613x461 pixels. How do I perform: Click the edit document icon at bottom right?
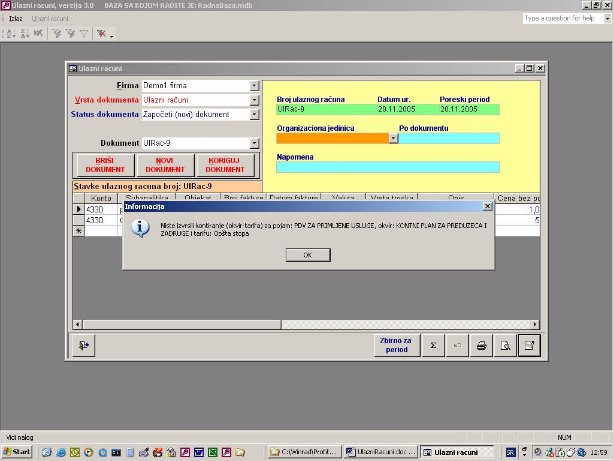click(530, 346)
